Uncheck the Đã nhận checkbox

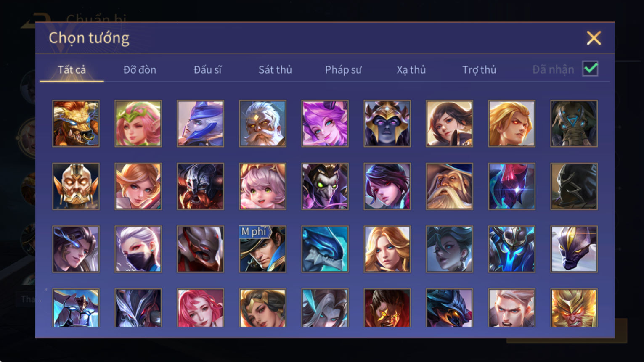click(x=590, y=69)
